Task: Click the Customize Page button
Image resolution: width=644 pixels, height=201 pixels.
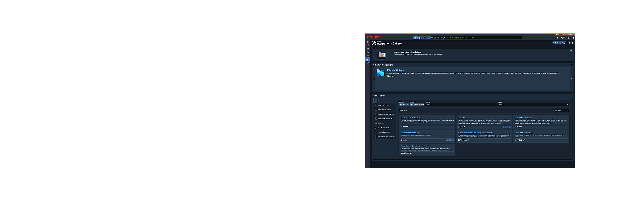Action: click(x=559, y=43)
